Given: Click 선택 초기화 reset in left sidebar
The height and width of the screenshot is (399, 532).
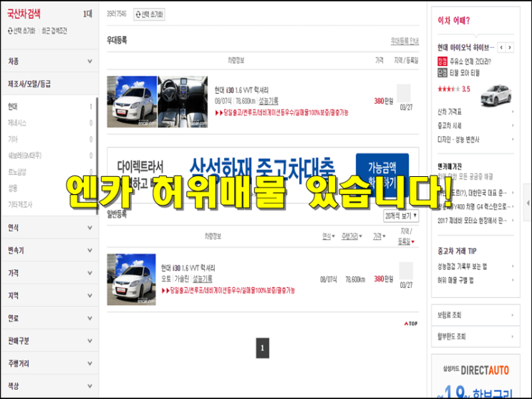Looking at the screenshot, I should click(x=21, y=31).
